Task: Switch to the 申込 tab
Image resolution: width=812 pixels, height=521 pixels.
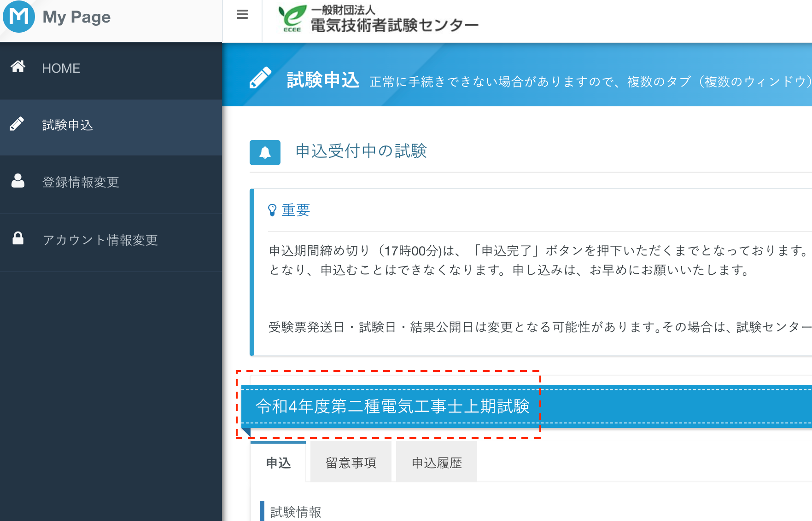Action: 278,463
